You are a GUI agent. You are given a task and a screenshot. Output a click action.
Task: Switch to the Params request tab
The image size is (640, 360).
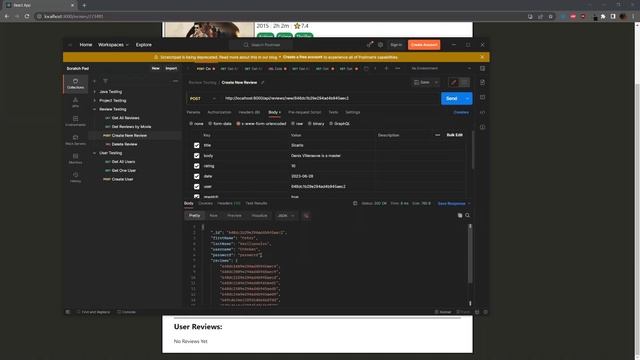point(193,112)
